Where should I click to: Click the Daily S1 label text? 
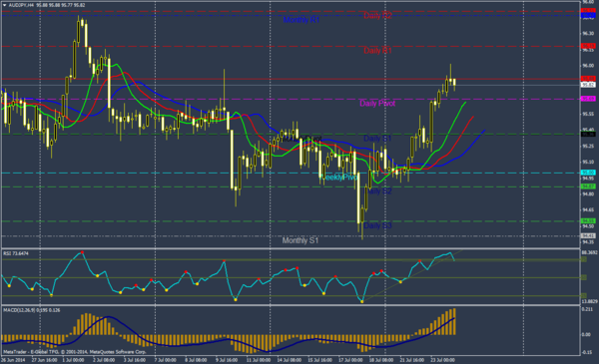[377, 139]
